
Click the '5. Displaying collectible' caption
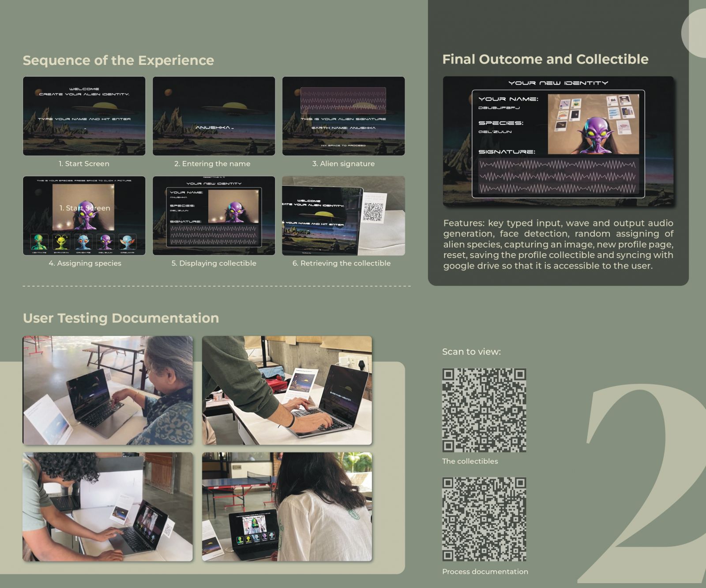click(214, 263)
